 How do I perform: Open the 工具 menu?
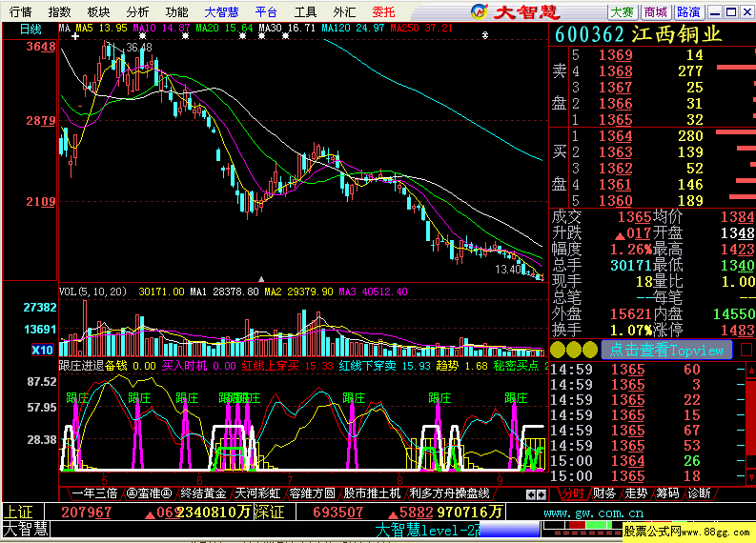(306, 11)
